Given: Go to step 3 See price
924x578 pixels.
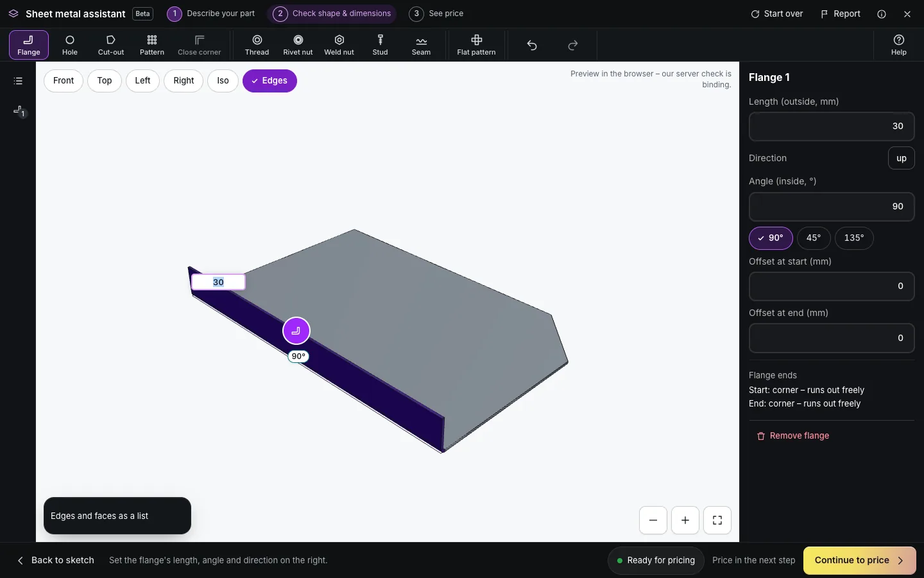Looking at the screenshot, I should coord(436,13).
